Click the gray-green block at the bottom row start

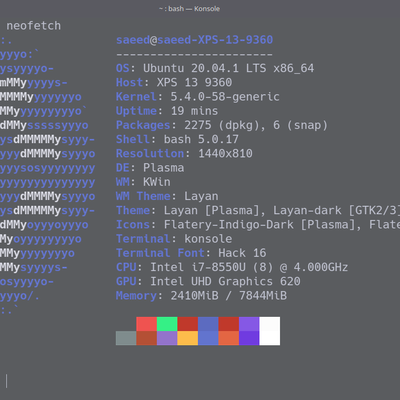[x=126, y=338]
